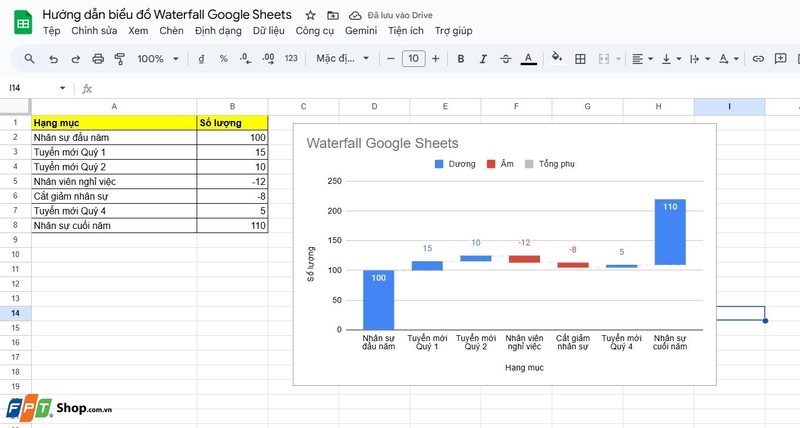This screenshot has width=800, height=428.
Task: Open the Trợ giúp menu
Action: (454, 31)
